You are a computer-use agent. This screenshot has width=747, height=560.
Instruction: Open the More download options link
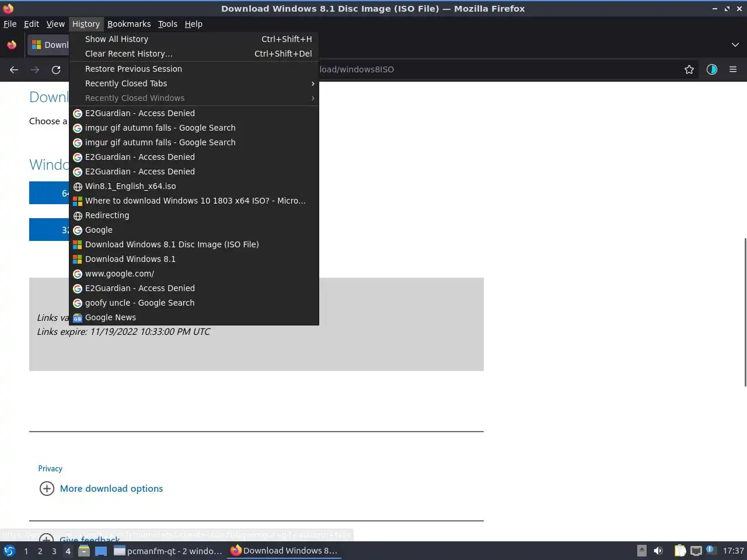tap(111, 489)
